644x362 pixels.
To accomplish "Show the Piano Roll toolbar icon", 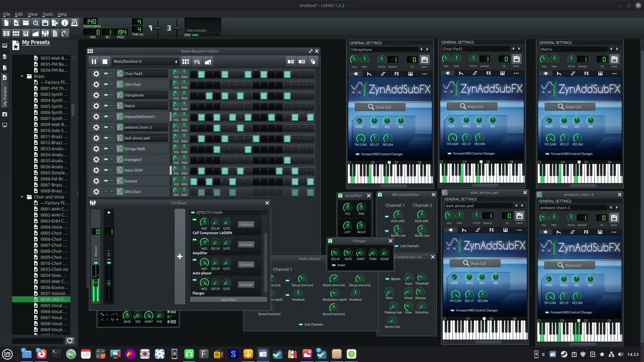I will tap(26, 33).
